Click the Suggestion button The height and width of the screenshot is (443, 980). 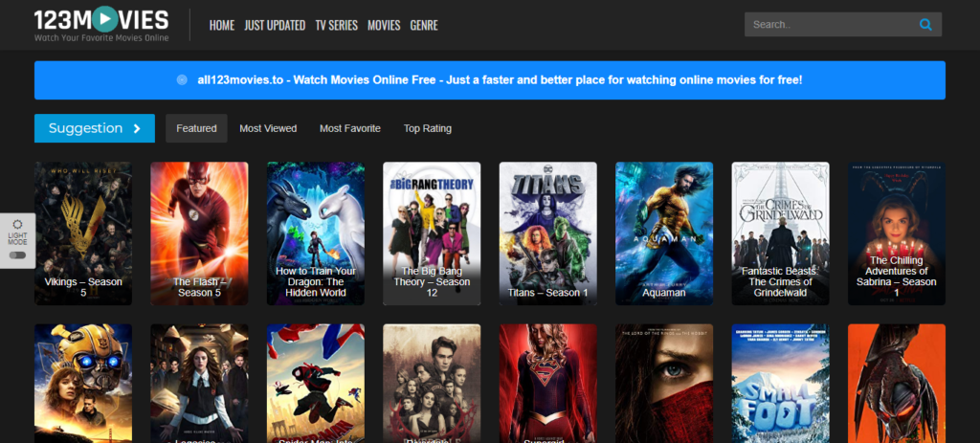(95, 128)
